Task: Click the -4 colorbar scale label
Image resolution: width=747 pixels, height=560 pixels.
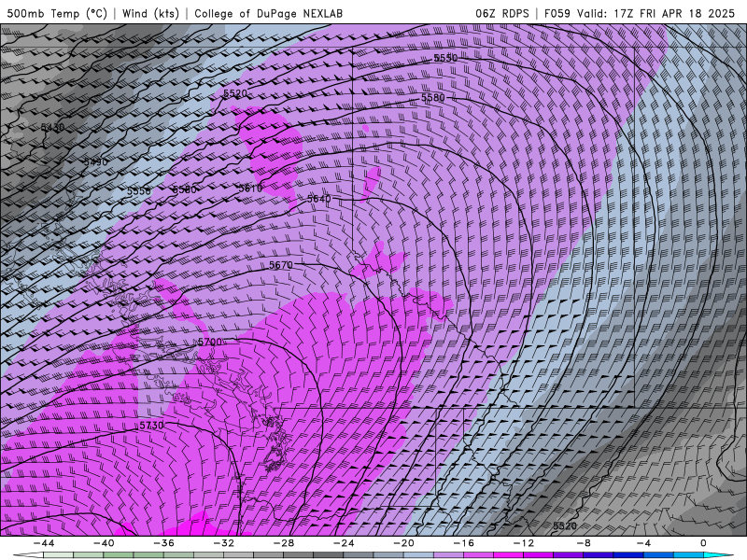Action: click(x=643, y=543)
